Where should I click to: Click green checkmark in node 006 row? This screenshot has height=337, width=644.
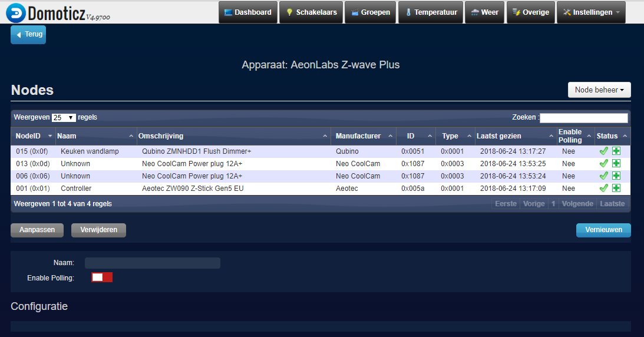click(x=604, y=176)
